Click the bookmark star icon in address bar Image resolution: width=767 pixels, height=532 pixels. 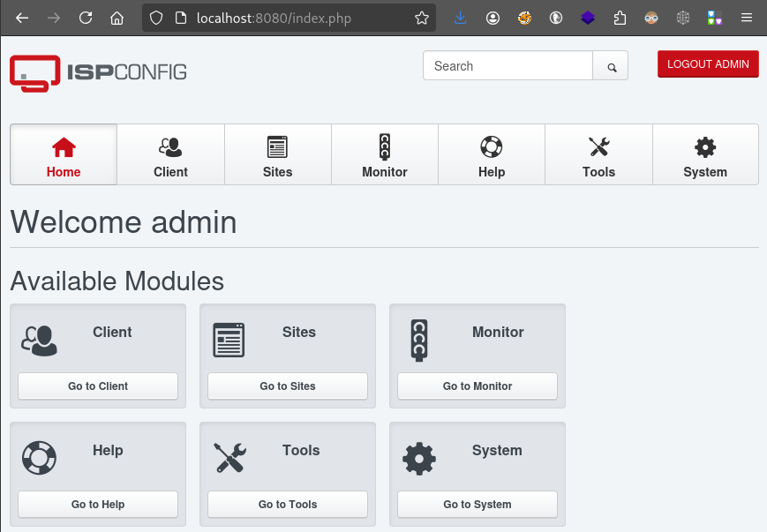coord(421,18)
